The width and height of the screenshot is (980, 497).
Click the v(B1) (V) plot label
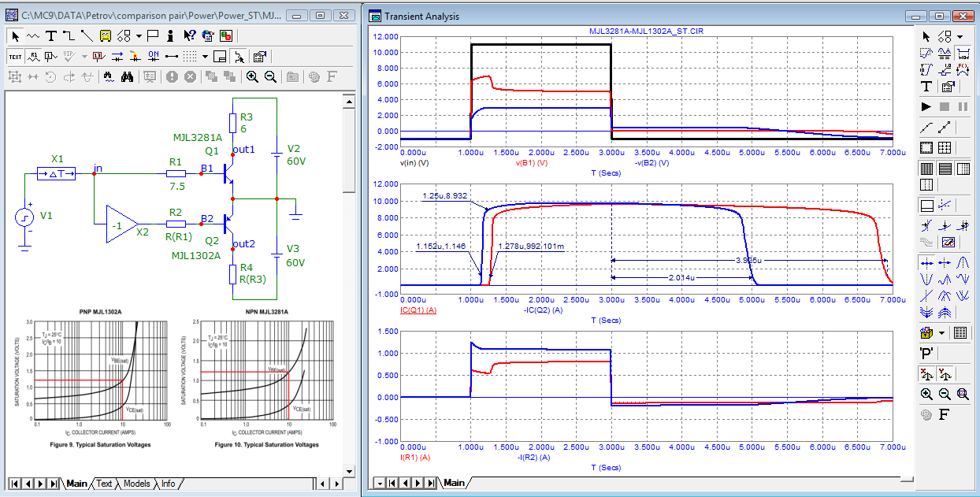coord(533,162)
